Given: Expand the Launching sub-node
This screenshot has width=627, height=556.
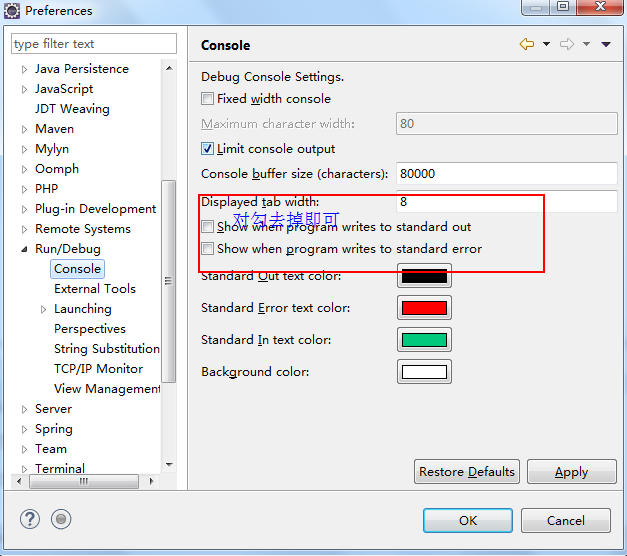Looking at the screenshot, I should click(x=43, y=309).
